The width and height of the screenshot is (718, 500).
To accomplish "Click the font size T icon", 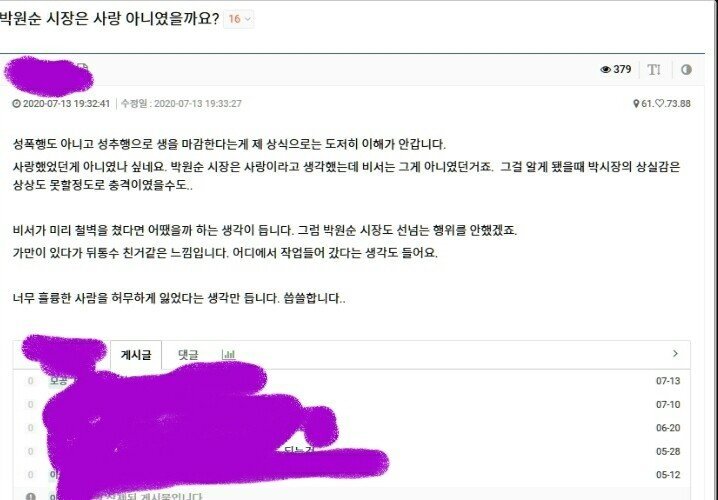I will (654, 70).
